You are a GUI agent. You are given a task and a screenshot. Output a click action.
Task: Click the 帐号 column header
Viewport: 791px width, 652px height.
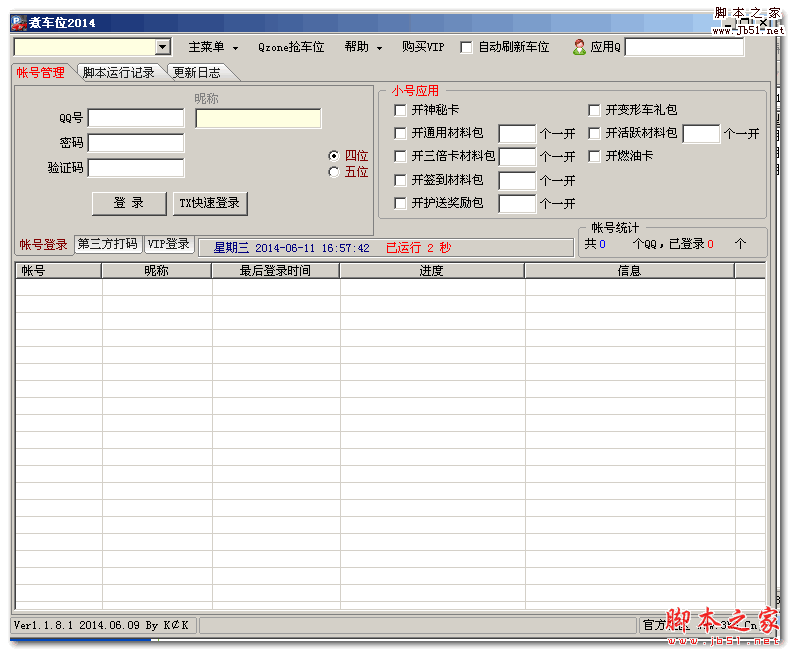[x=59, y=271]
